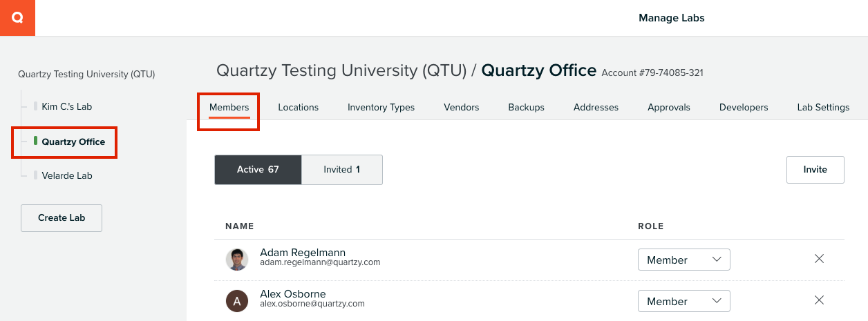Image resolution: width=868 pixels, height=321 pixels.
Task: Select Velarde Lab in sidebar
Action: point(67,175)
